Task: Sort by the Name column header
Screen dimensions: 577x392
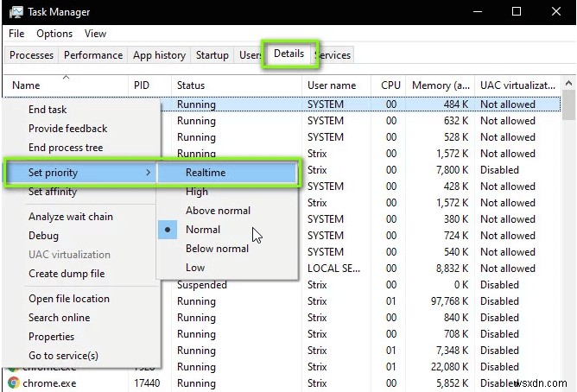Action: (66, 85)
